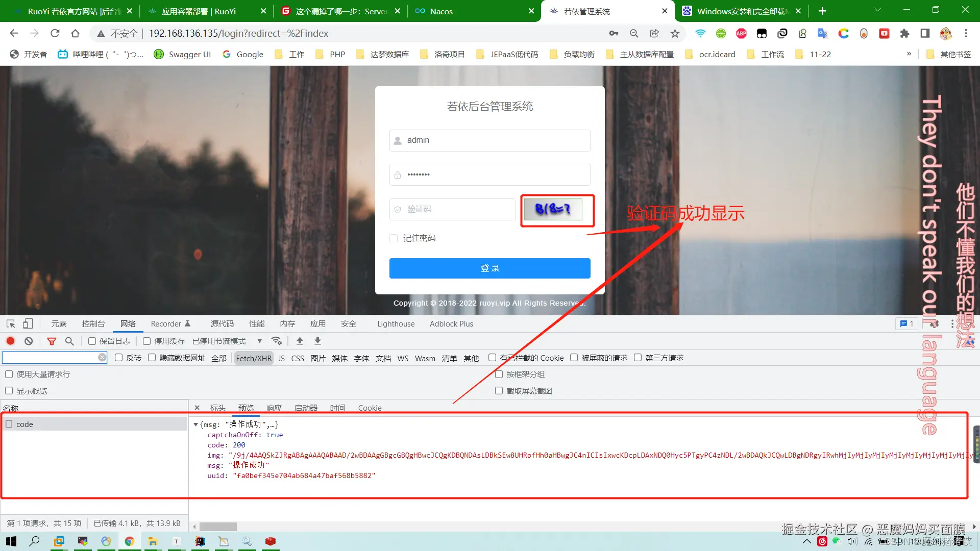Open DevTools settings gear icon

[936, 323]
